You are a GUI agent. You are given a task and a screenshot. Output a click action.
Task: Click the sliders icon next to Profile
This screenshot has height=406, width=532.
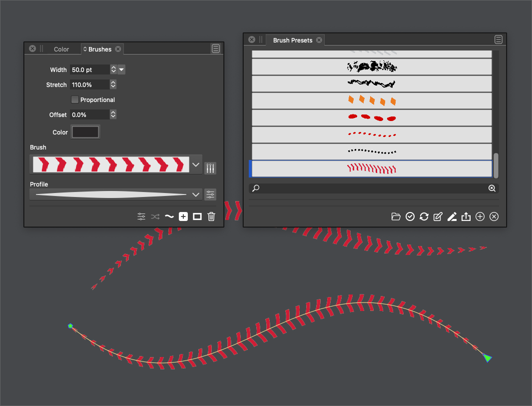(210, 194)
